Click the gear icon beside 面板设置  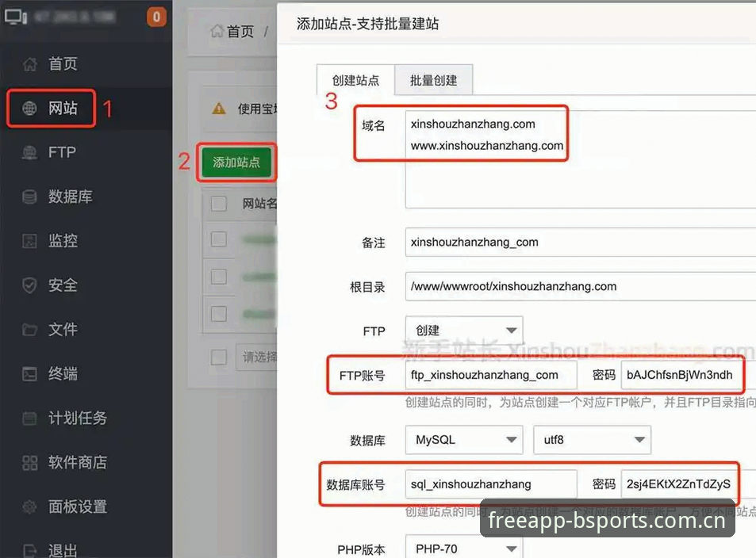tap(29, 507)
